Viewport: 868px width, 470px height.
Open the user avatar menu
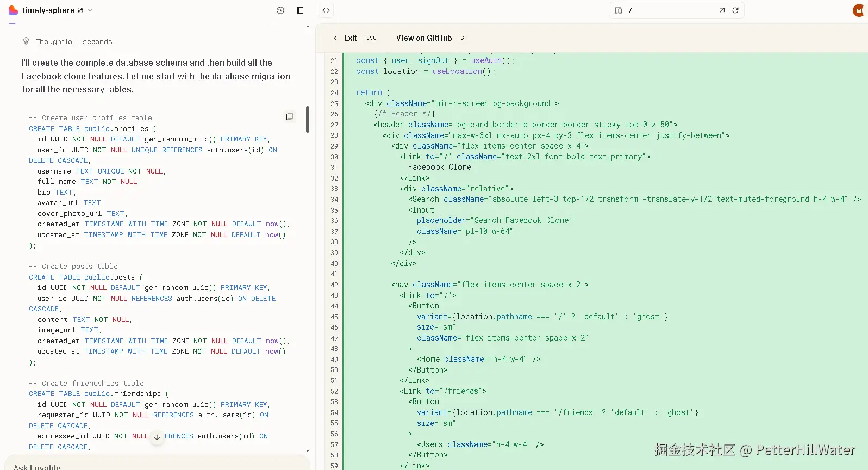click(859, 10)
